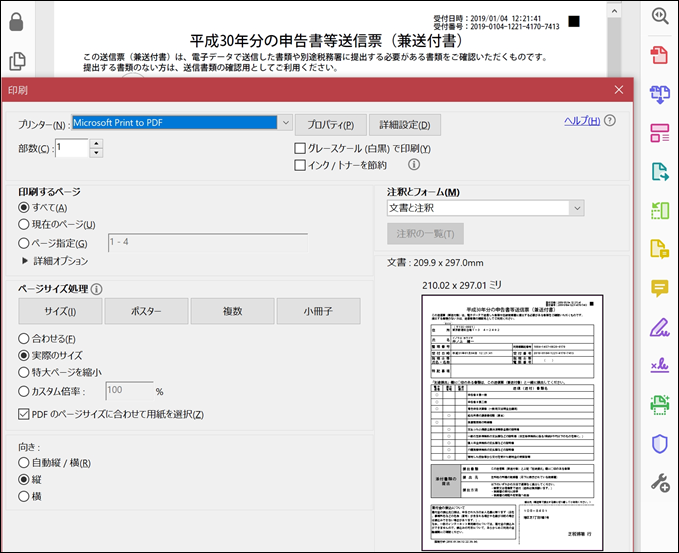Uncheck PDF のページサイズに合わせて用紙を選択
Image resolution: width=679 pixels, height=553 pixels.
tap(24, 414)
